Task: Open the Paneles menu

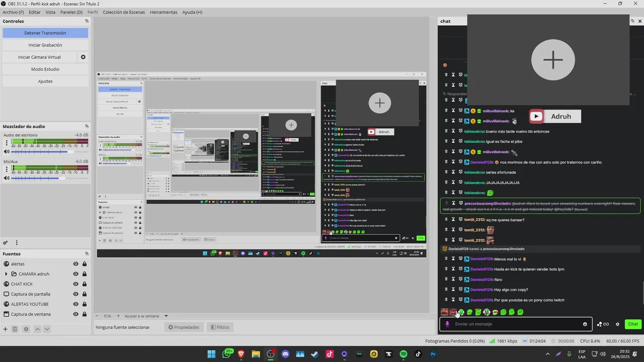Action: coord(71,12)
